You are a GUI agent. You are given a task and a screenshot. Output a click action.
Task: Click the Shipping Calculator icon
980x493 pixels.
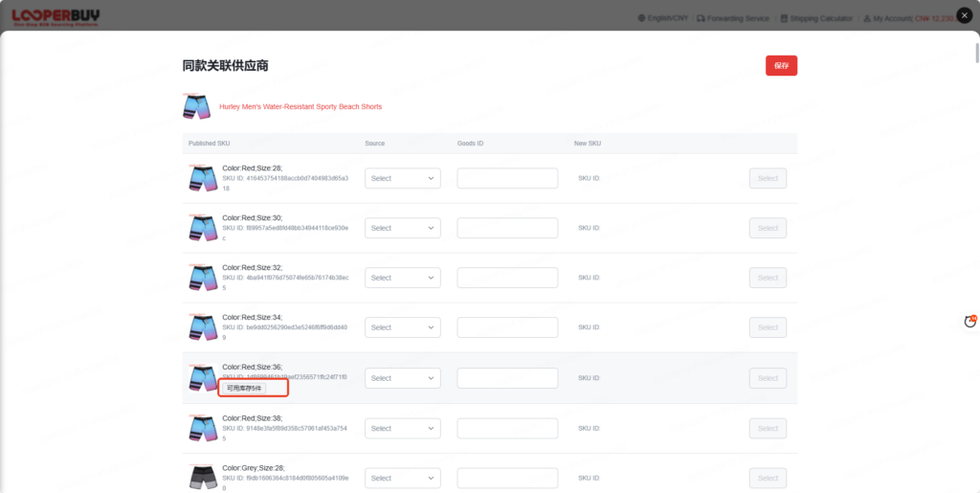click(784, 18)
